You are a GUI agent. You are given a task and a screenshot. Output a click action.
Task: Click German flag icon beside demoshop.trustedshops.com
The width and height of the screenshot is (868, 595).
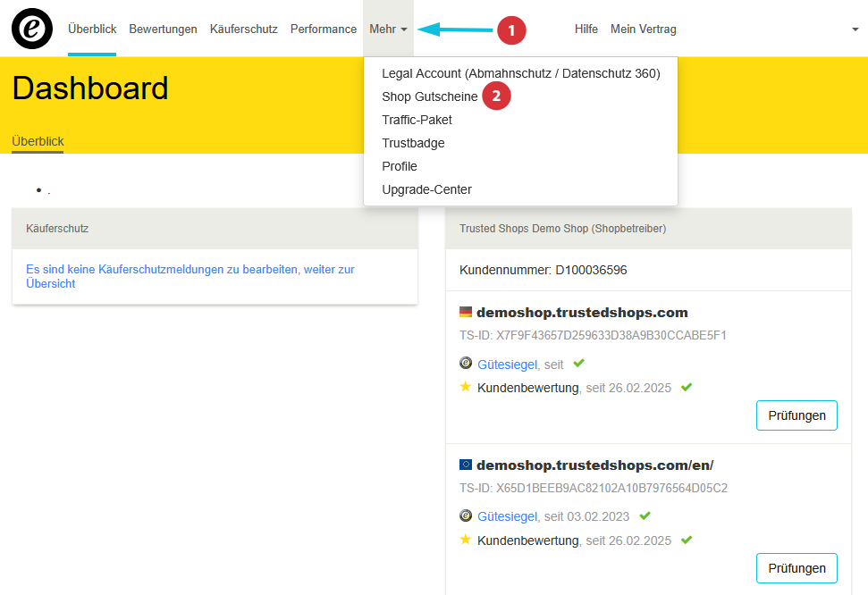[466, 312]
